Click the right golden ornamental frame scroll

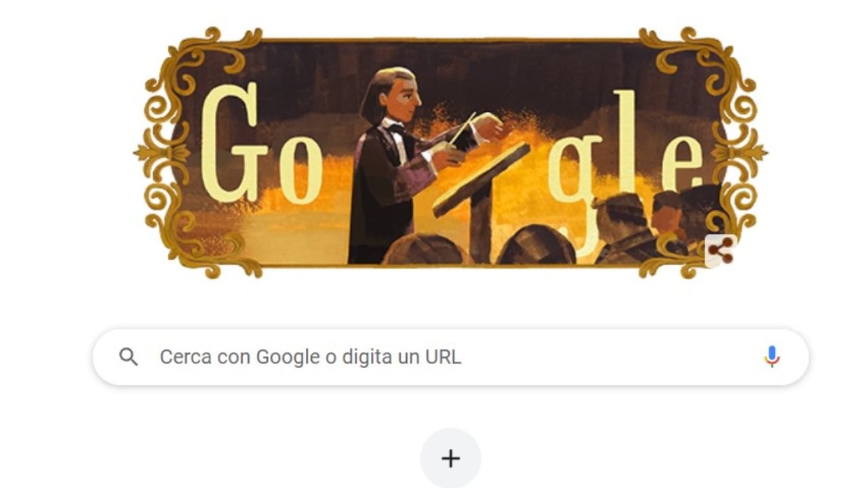pos(705,152)
